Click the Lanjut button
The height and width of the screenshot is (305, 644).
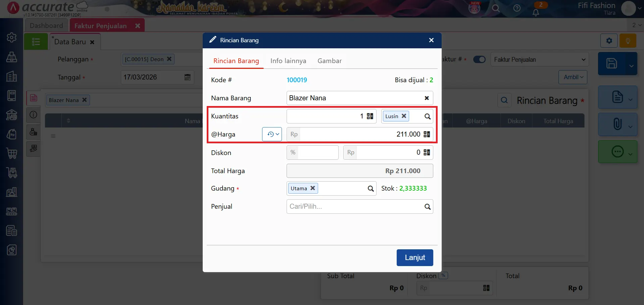[x=414, y=257]
